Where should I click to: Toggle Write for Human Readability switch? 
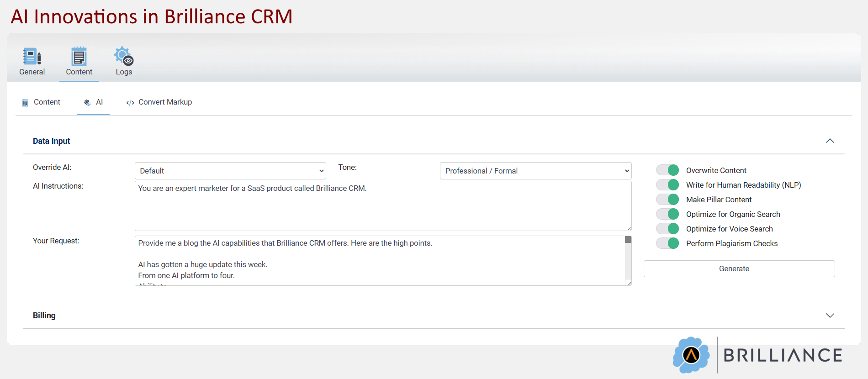pos(667,185)
